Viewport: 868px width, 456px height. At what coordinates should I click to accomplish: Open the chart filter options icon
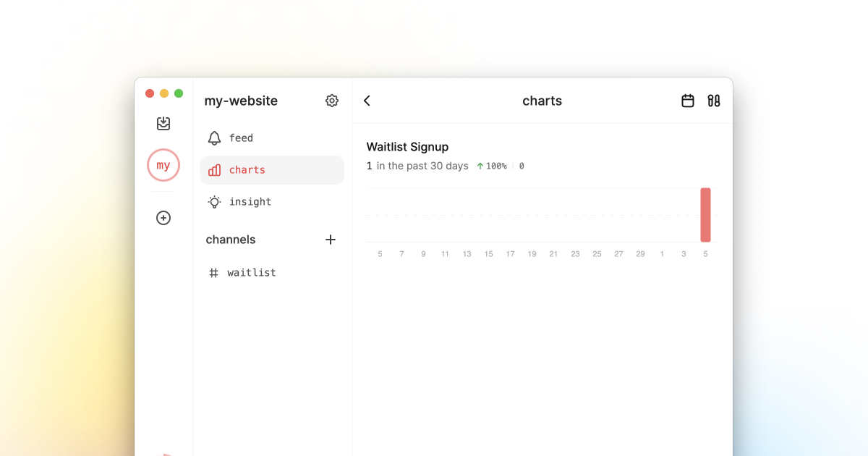click(714, 101)
